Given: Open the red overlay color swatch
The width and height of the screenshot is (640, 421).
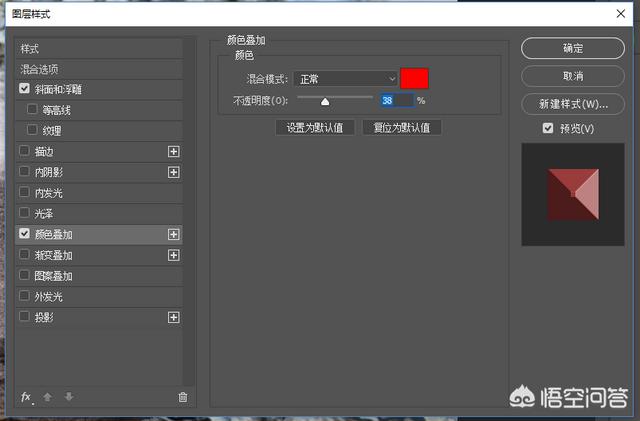Looking at the screenshot, I should point(414,78).
